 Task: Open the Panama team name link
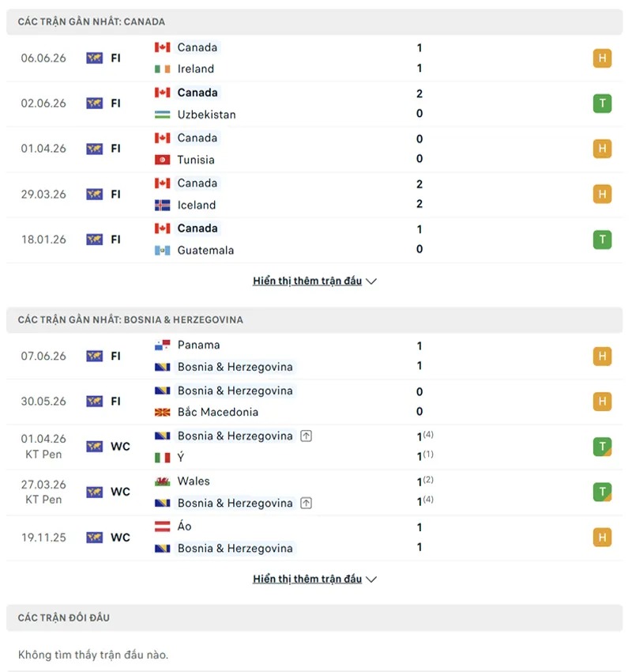point(198,345)
